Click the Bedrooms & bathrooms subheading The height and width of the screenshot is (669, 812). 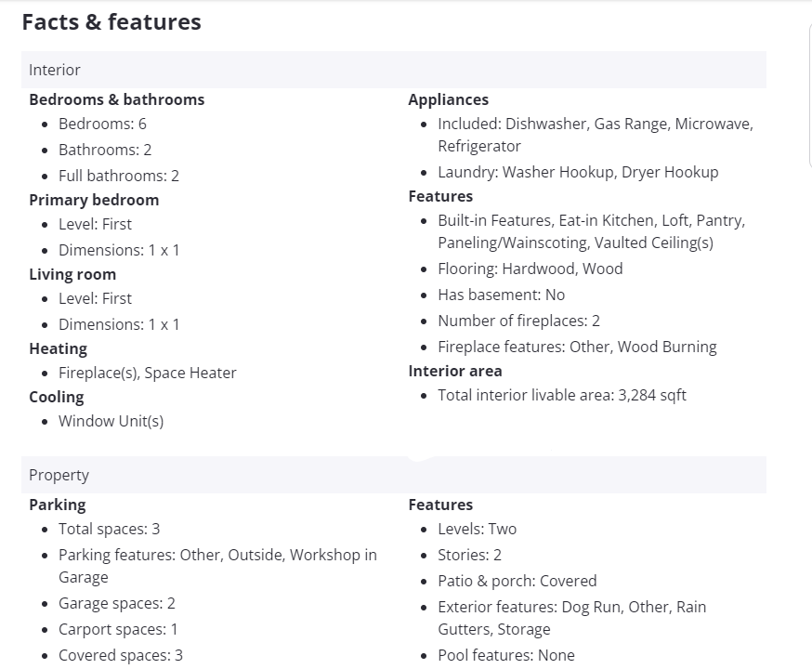(116, 99)
